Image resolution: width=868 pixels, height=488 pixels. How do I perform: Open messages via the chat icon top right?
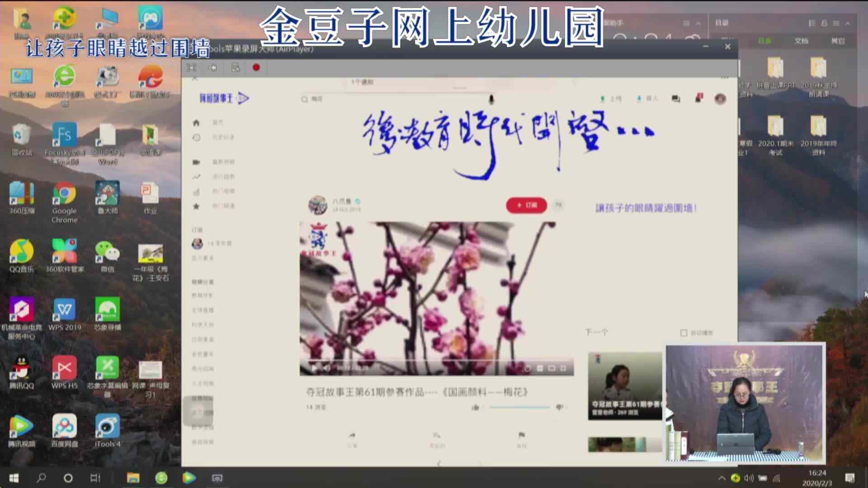(x=676, y=99)
